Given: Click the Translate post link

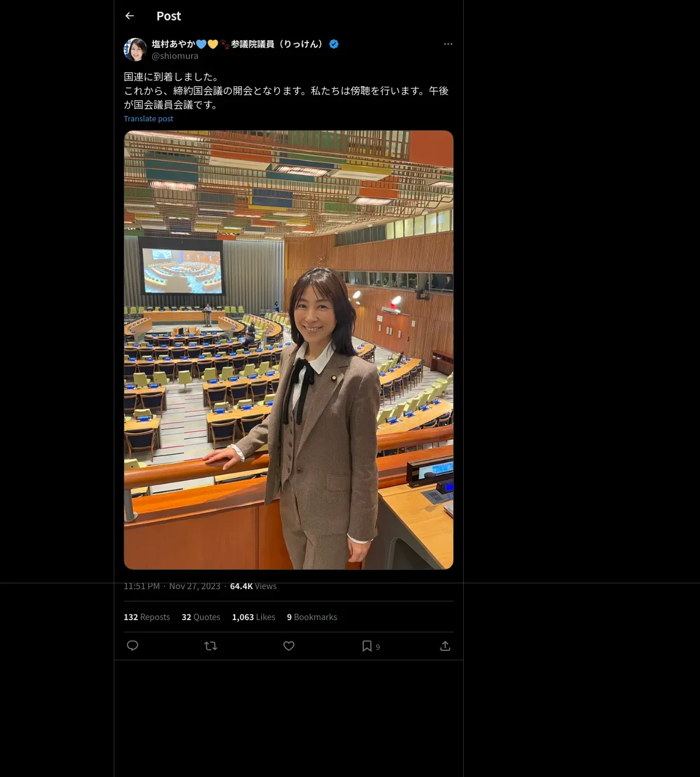Looking at the screenshot, I should tap(148, 118).
